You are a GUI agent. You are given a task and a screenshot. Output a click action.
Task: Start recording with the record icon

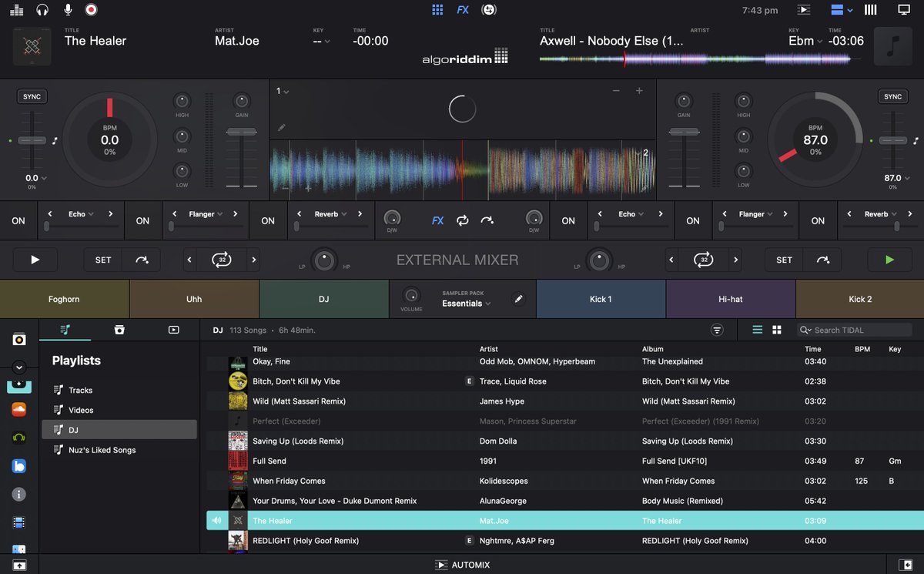coord(91,10)
